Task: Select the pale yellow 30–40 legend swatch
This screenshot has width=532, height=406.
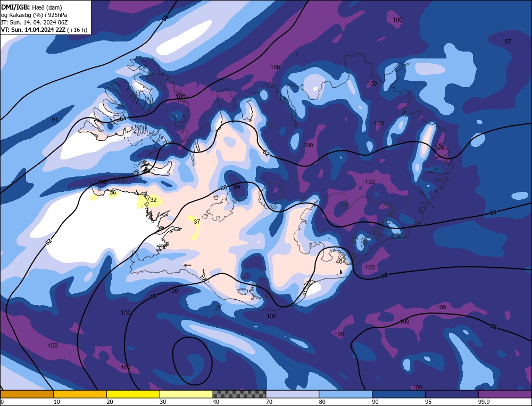Action: pos(186,394)
